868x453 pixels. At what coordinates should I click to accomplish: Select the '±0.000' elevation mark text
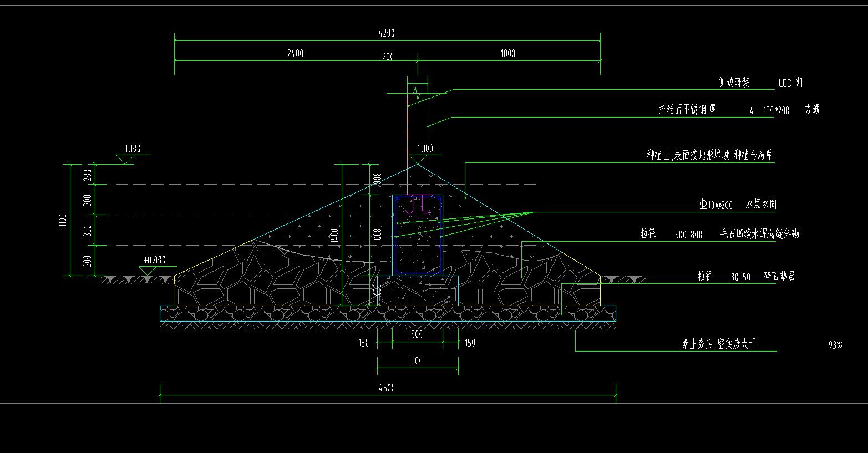tap(155, 260)
